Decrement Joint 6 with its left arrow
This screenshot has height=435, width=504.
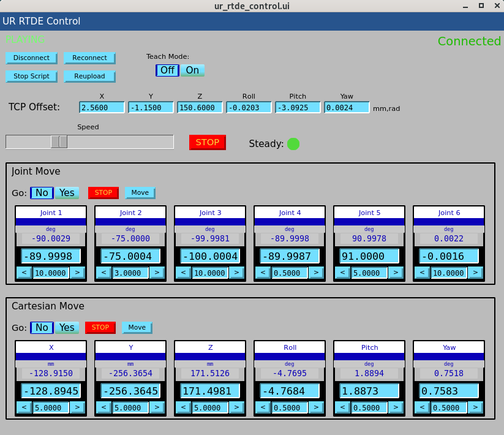coord(423,273)
